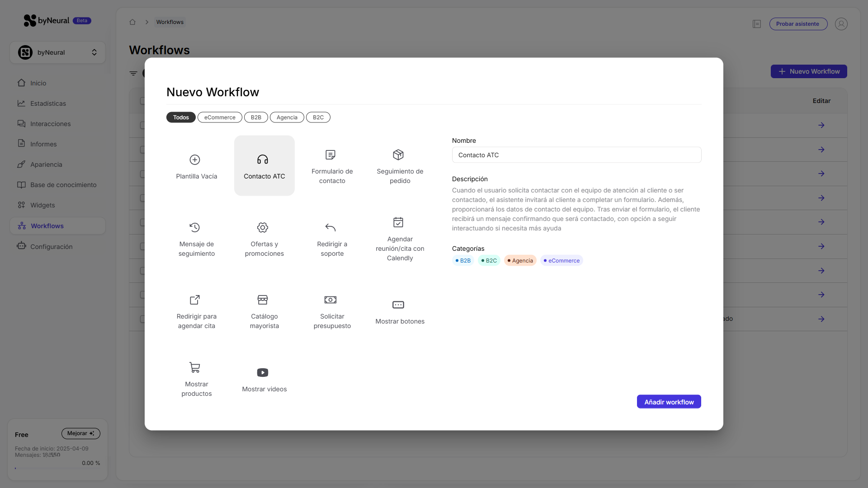The width and height of the screenshot is (868, 488).
Task: Select the Solicitar presupuesto template
Action: [332, 311]
